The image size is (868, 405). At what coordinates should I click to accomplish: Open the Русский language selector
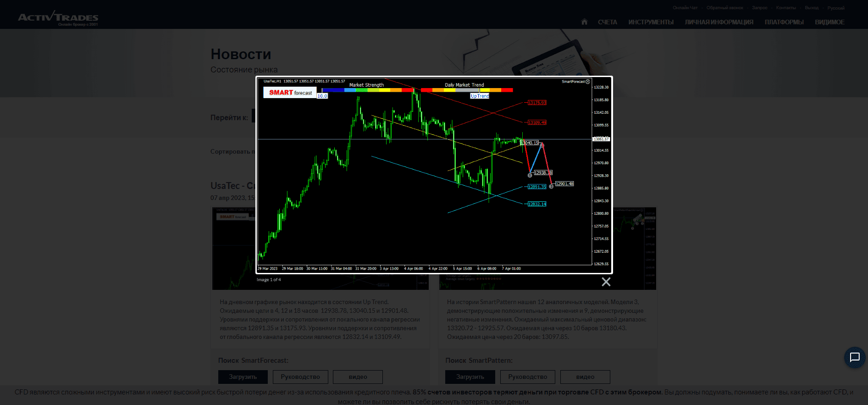(836, 8)
